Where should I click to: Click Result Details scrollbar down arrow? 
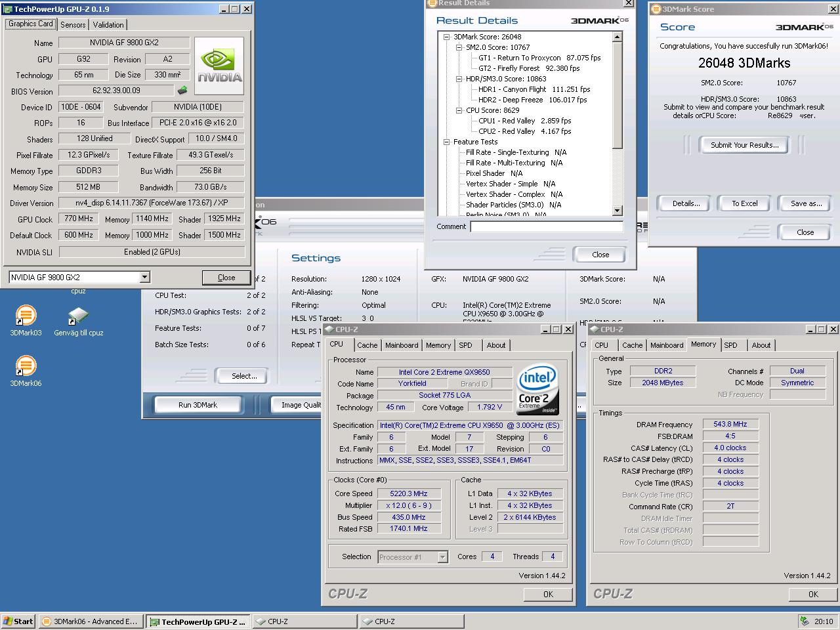617,211
